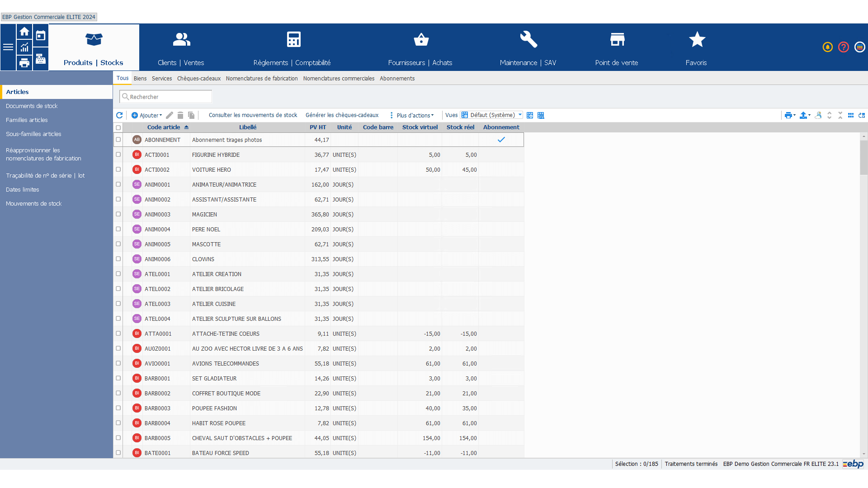Refresh the articles list

pos(119,115)
